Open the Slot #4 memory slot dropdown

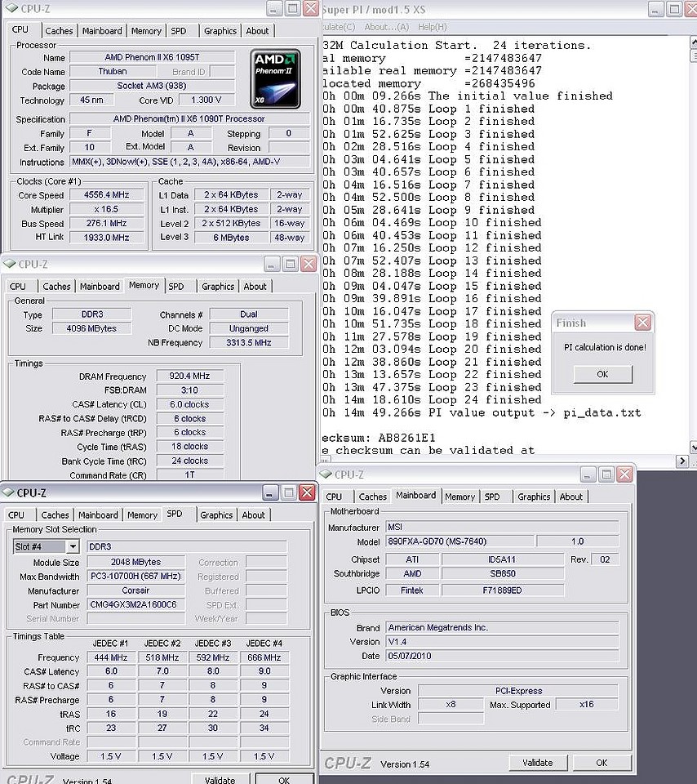click(72, 546)
